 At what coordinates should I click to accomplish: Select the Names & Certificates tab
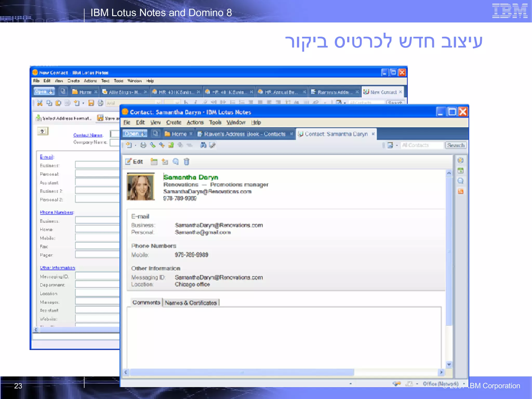[191, 303]
